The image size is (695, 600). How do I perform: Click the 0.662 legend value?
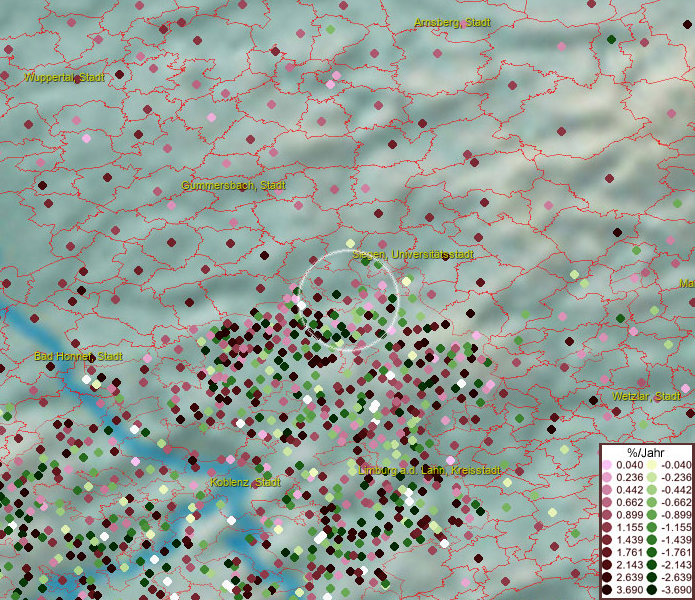(x=629, y=503)
